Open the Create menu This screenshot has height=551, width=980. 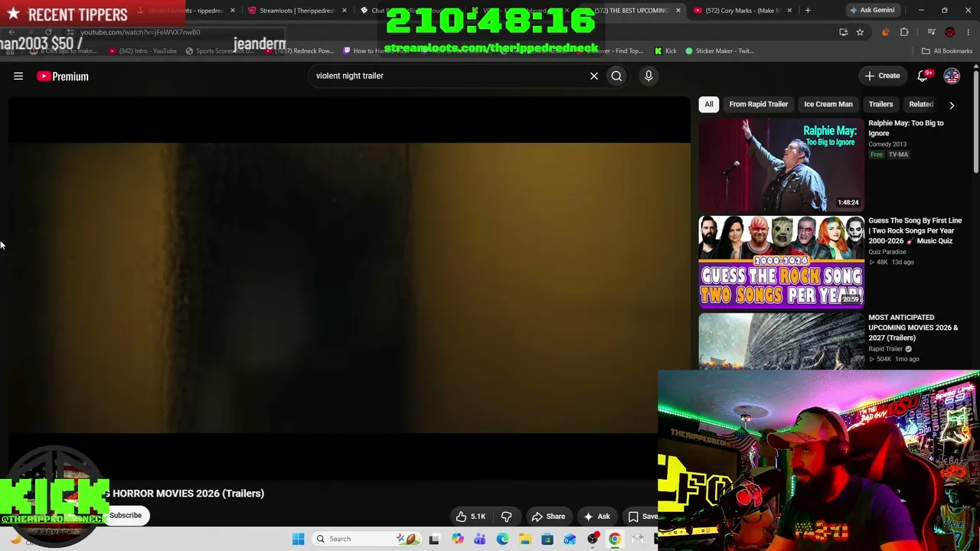tap(882, 76)
